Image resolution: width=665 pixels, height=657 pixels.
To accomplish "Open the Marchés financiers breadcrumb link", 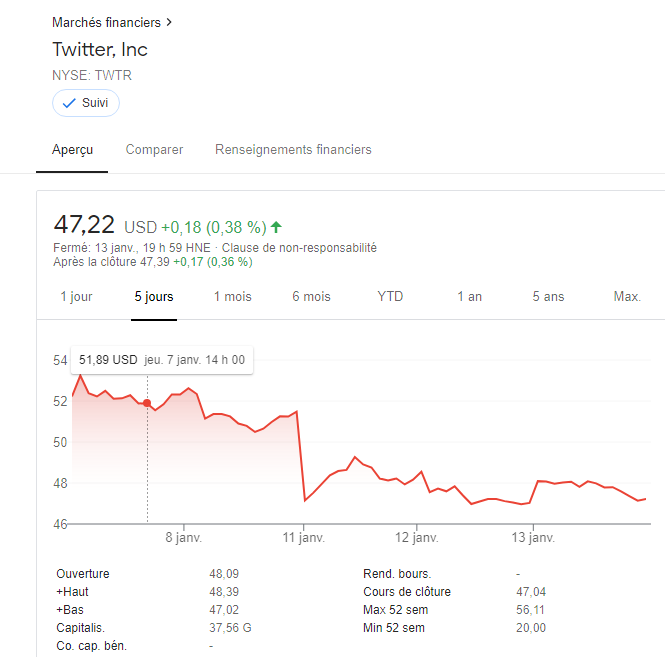I will (x=106, y=22).
